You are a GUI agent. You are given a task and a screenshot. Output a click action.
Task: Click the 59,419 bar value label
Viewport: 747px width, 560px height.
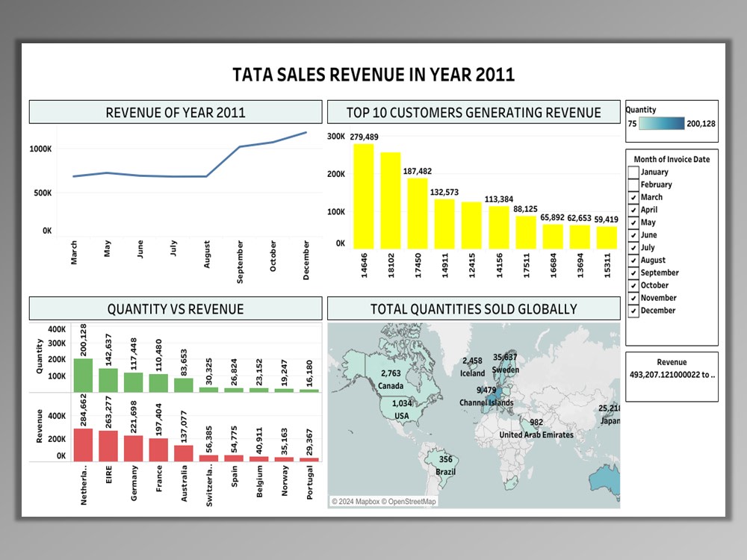(x=606, y=220)
